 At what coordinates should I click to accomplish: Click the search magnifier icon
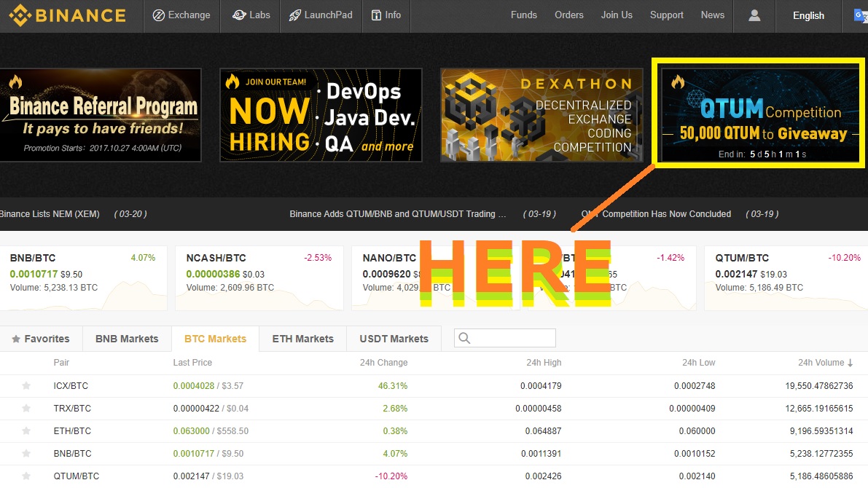click(464, 338)
